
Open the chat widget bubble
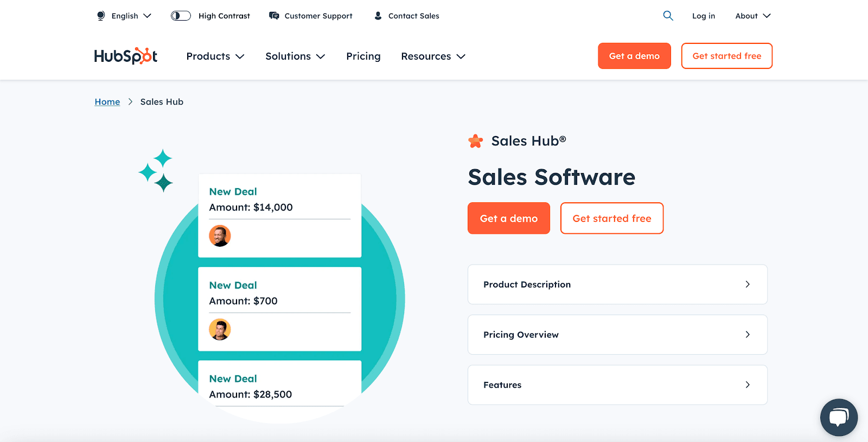[x=839, y=418]
